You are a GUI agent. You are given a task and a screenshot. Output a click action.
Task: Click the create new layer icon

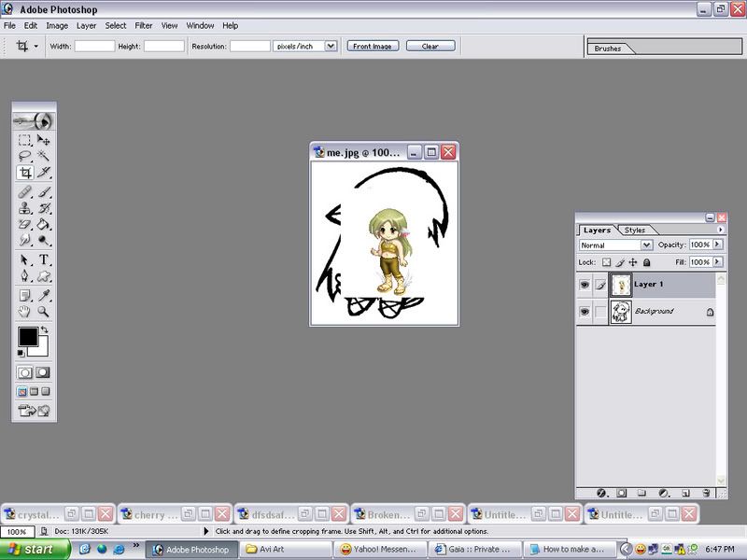click(685, 493)
